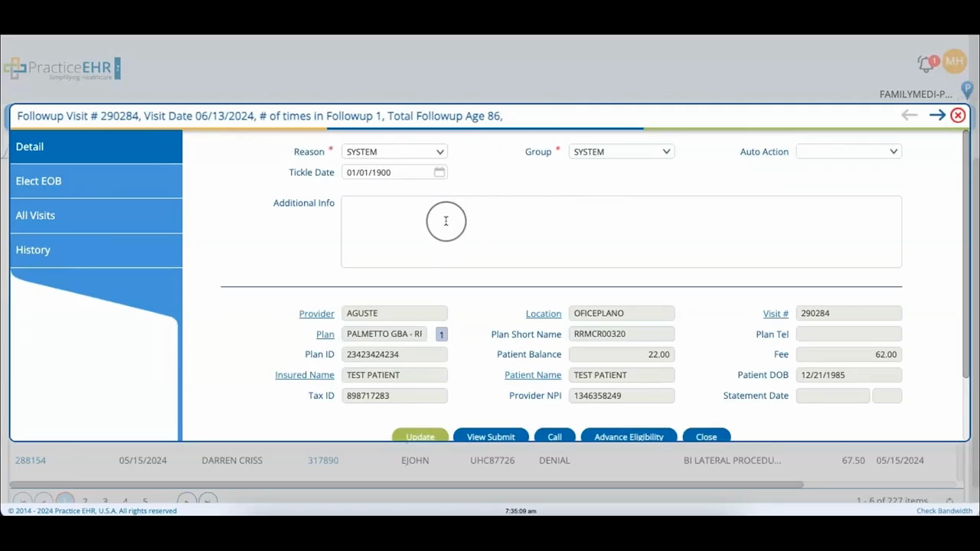Click the Fee field 62.00
The width and height of the screenshot is (980, 551).
coord(849,354)
